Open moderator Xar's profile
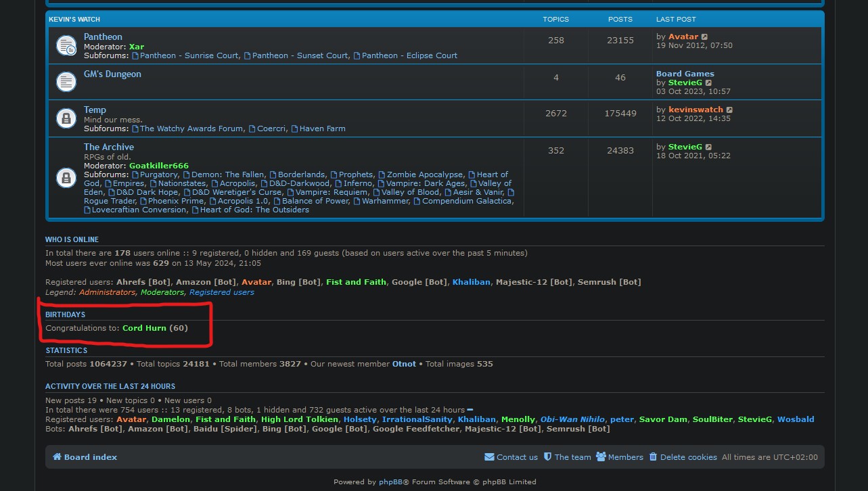This screenshot has height=491, width=868. pyautogui.click(x=137, y=47)
